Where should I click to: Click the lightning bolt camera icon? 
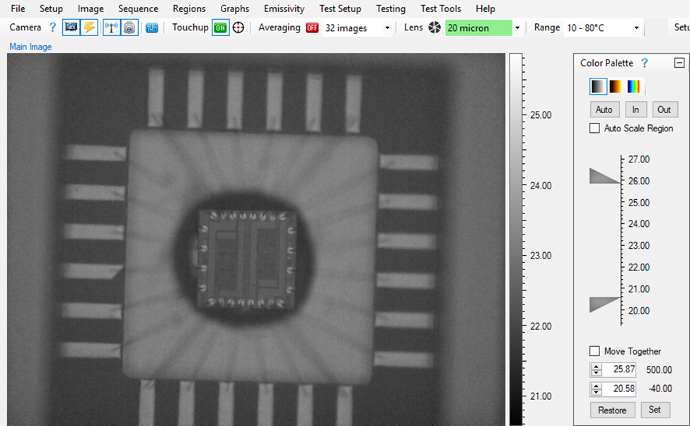89,28
